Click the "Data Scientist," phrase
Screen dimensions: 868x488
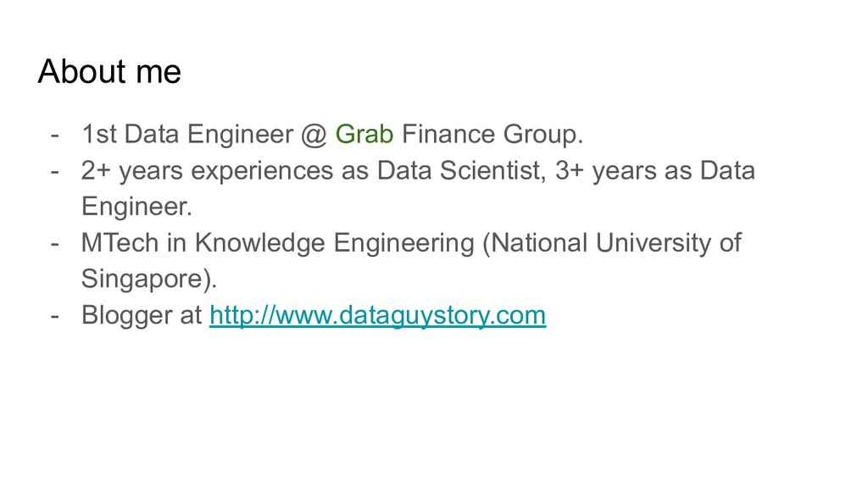click(462, 170)
